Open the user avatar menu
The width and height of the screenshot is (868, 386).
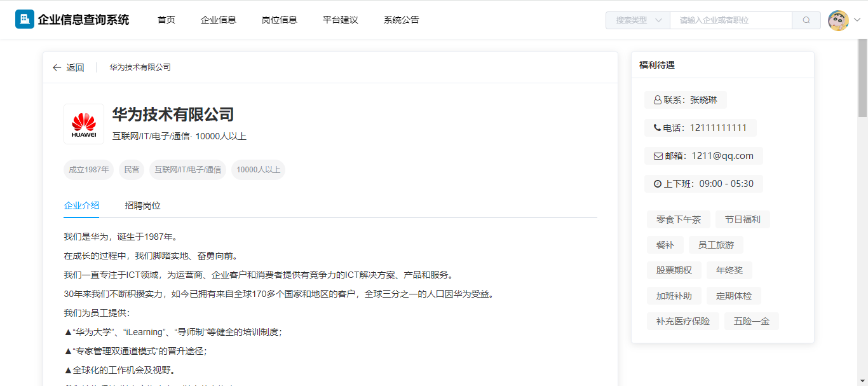838,20
